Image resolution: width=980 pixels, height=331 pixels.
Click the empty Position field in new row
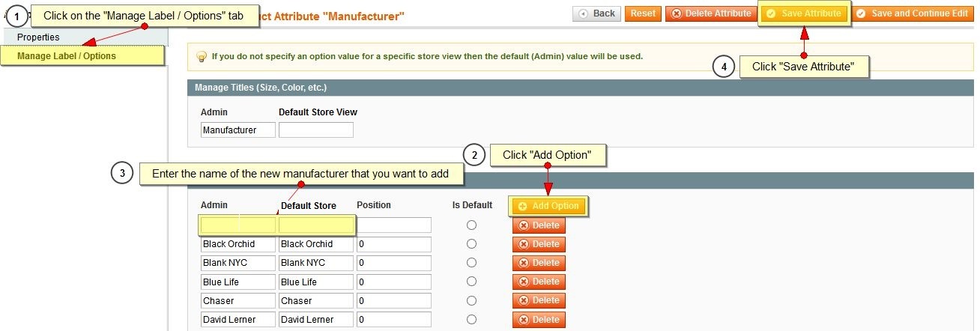[x=394, y=225]
